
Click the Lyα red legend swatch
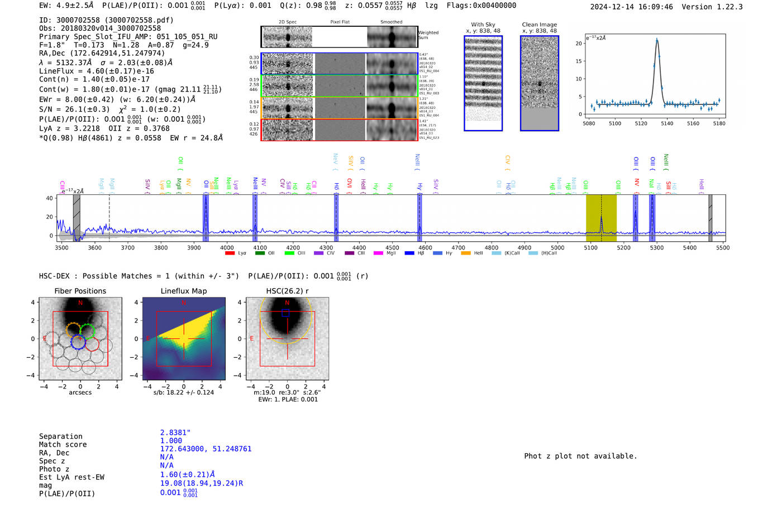tap(230, 253)
